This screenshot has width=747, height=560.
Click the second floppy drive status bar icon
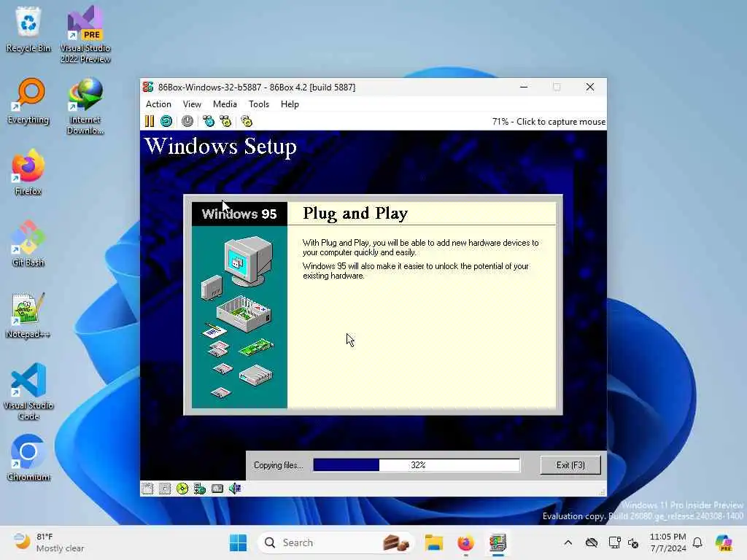tap(165, 489)
